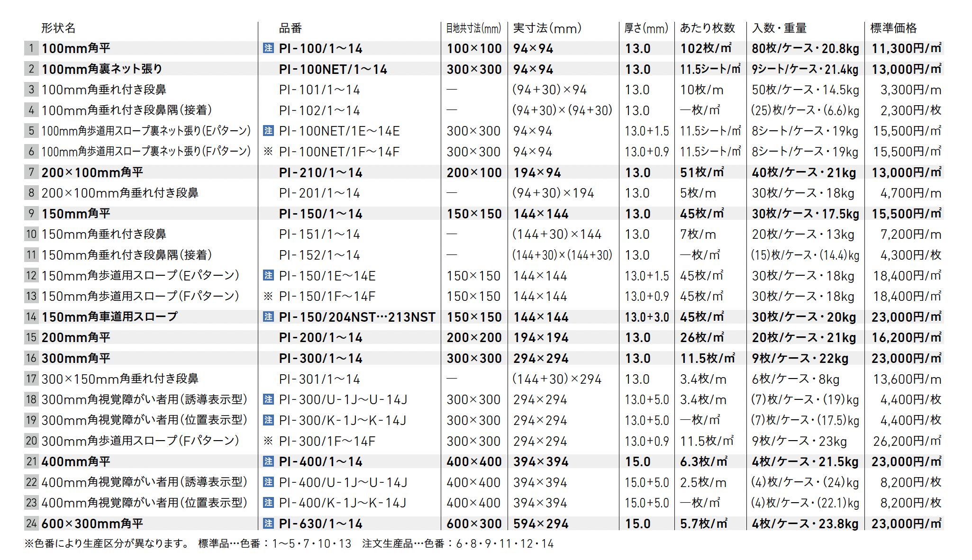The width and height of the screenshot is (972, 560).
Task: Click the 品番 column header
Action: pos(290,28)
